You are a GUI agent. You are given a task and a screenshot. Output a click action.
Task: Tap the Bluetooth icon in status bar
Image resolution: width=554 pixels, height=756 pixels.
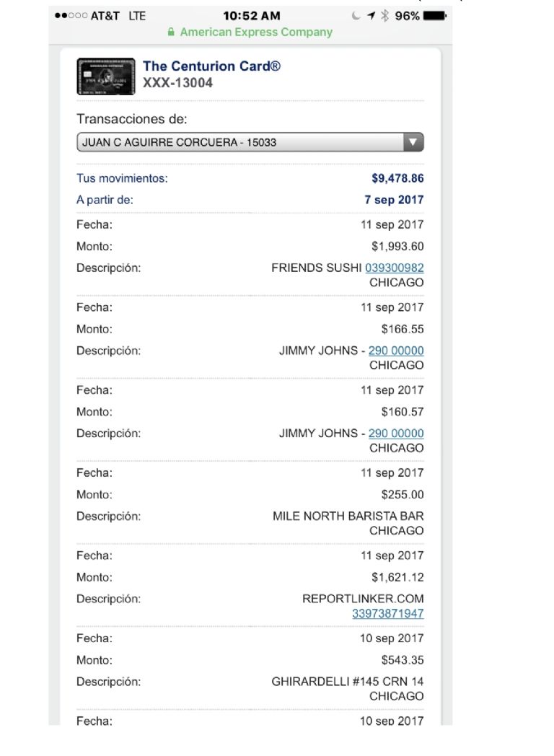tap(384, 15)
